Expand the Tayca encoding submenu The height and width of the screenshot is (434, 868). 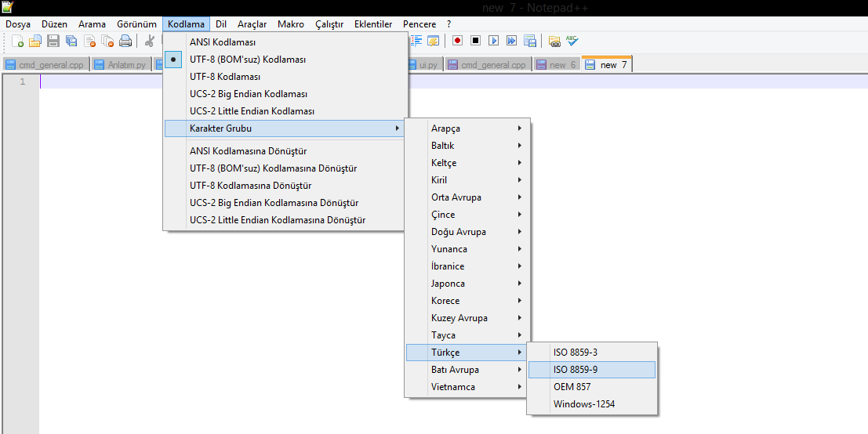467,335
